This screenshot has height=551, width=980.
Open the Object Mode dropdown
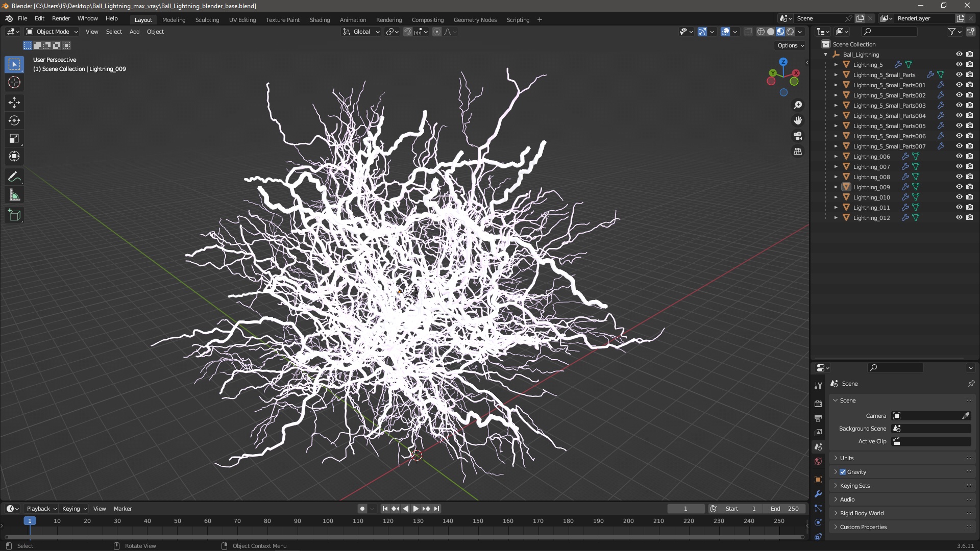pyautogui.click(x=52, y=32)
